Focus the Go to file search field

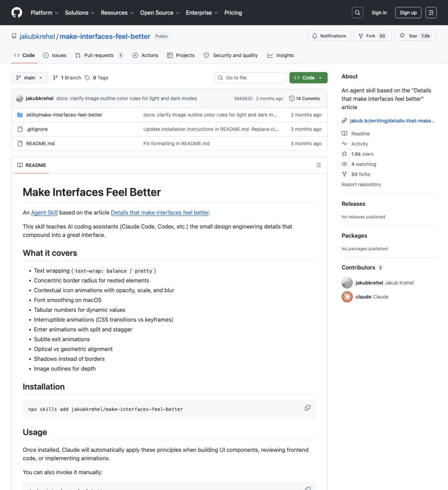250,78
